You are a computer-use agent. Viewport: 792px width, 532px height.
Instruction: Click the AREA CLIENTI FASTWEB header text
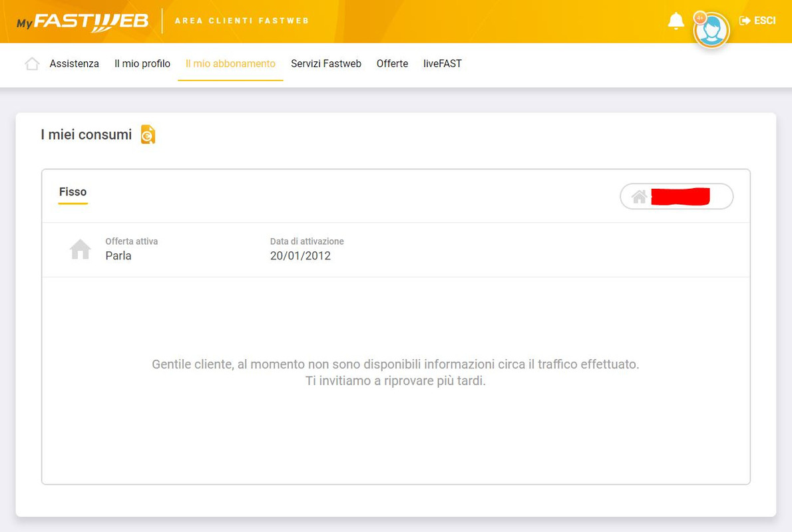242,21
